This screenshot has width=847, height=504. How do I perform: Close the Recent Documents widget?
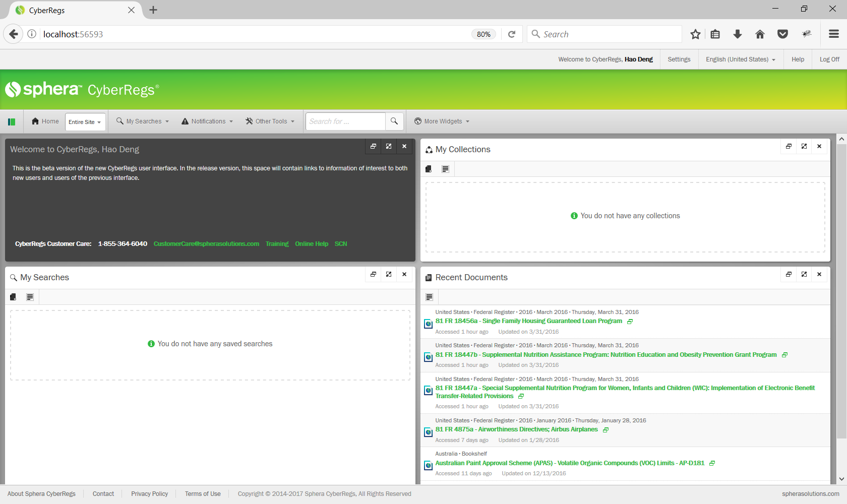click(x=819, y=274)
